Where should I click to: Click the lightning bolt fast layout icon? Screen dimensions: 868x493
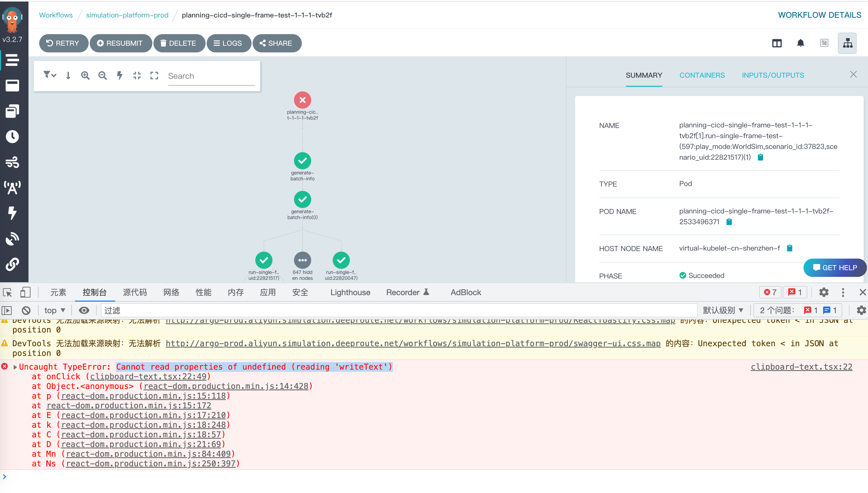pos(120,76)
